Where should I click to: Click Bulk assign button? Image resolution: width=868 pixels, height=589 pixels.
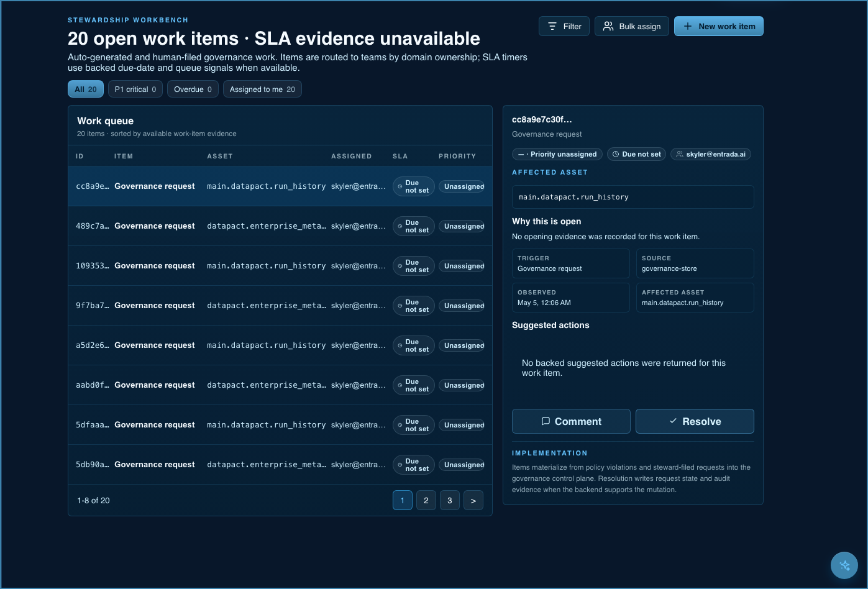coord(632,26)
